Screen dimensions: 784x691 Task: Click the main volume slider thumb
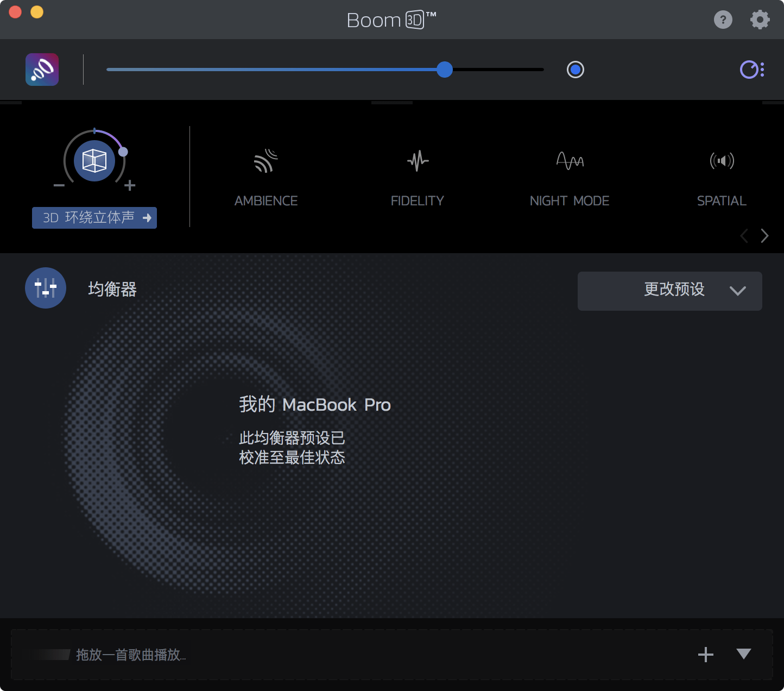445,70
